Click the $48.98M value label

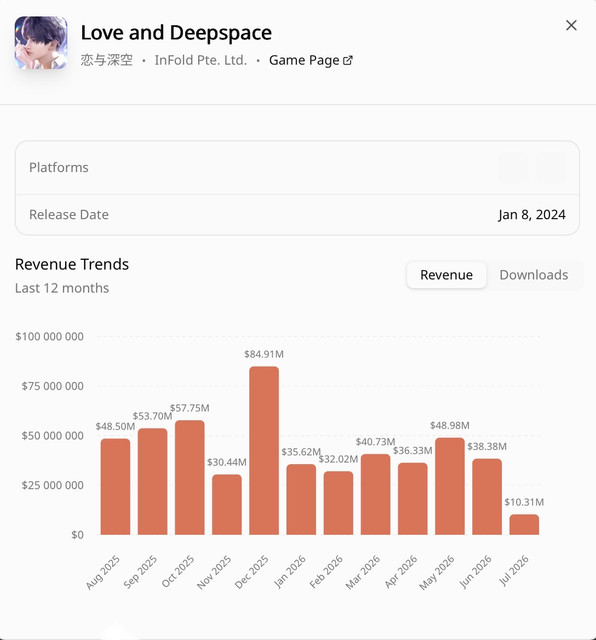[450, 425]
